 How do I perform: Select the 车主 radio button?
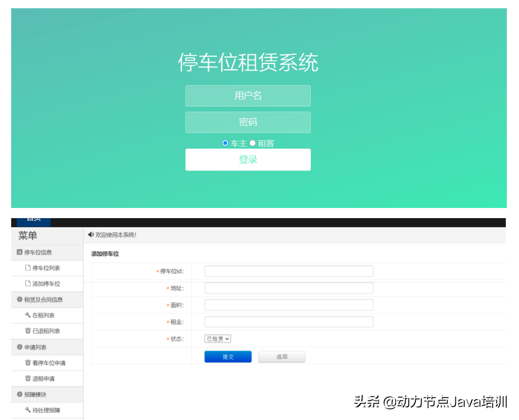[225, 143]
